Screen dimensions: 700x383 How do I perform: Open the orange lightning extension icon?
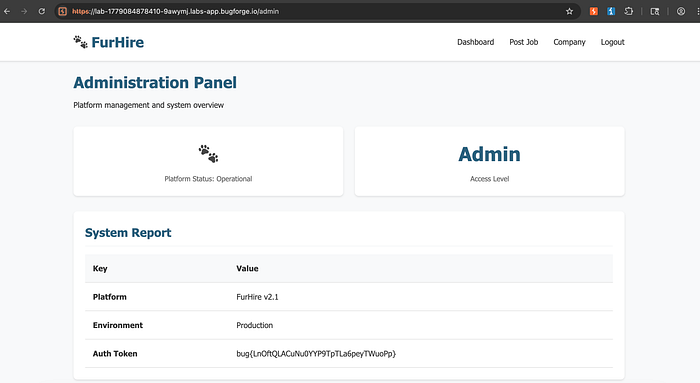point(593,11)
